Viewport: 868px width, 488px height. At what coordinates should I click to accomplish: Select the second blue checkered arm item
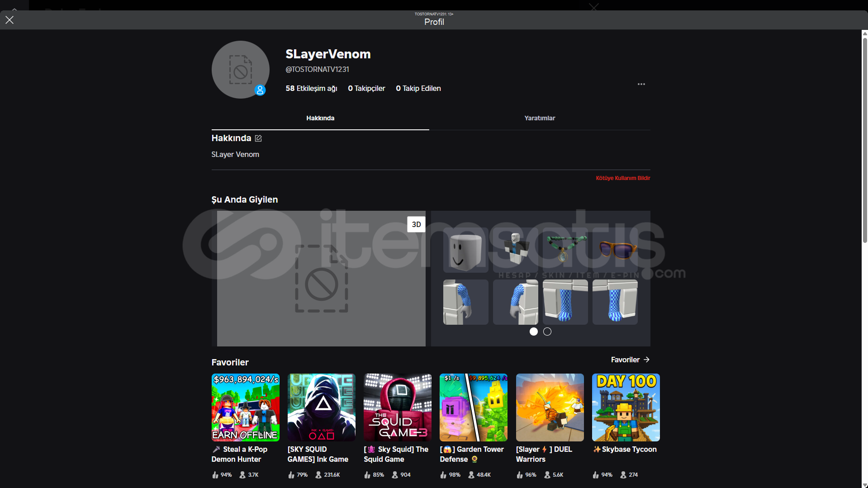click(x=515, y=302)
